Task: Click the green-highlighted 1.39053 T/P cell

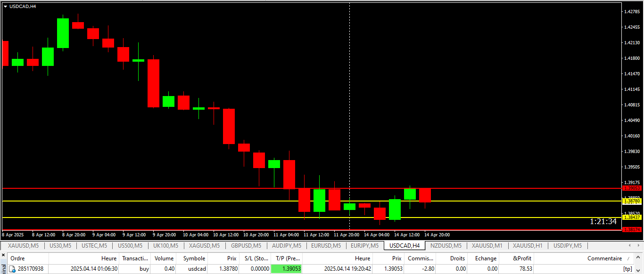Action: (x=287, y=269)
